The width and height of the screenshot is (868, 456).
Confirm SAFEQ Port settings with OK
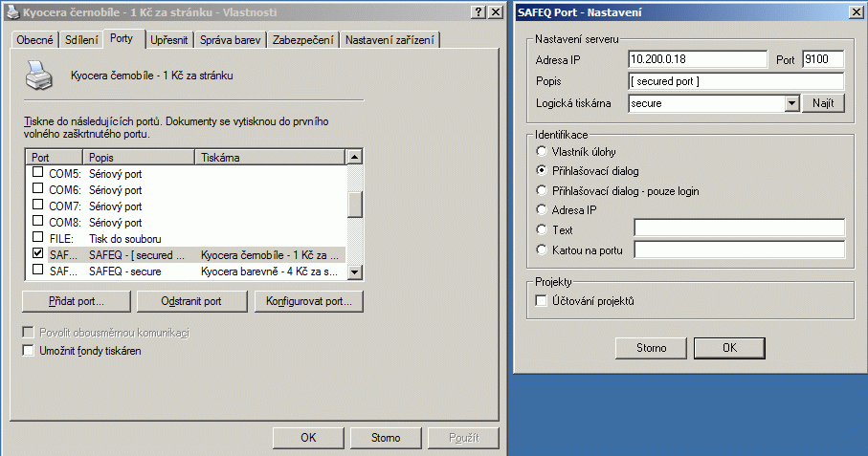pos(729,348)
